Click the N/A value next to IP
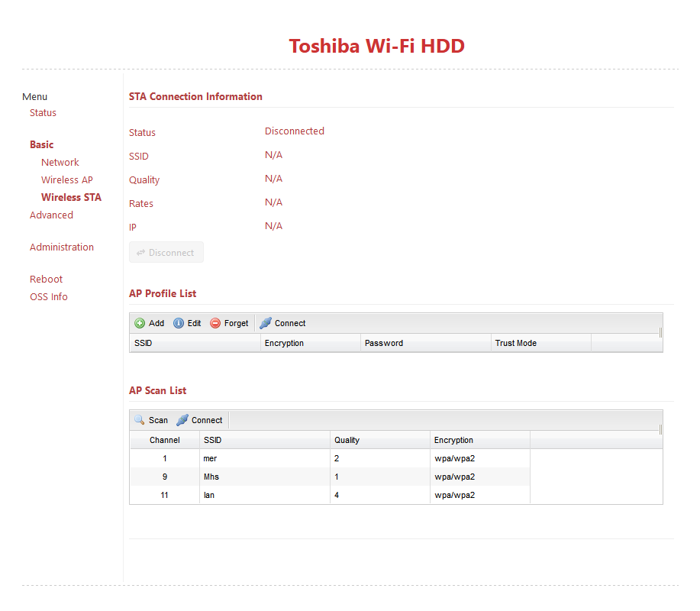This screenshot has width=700, height=611. (x=273, y=226)
